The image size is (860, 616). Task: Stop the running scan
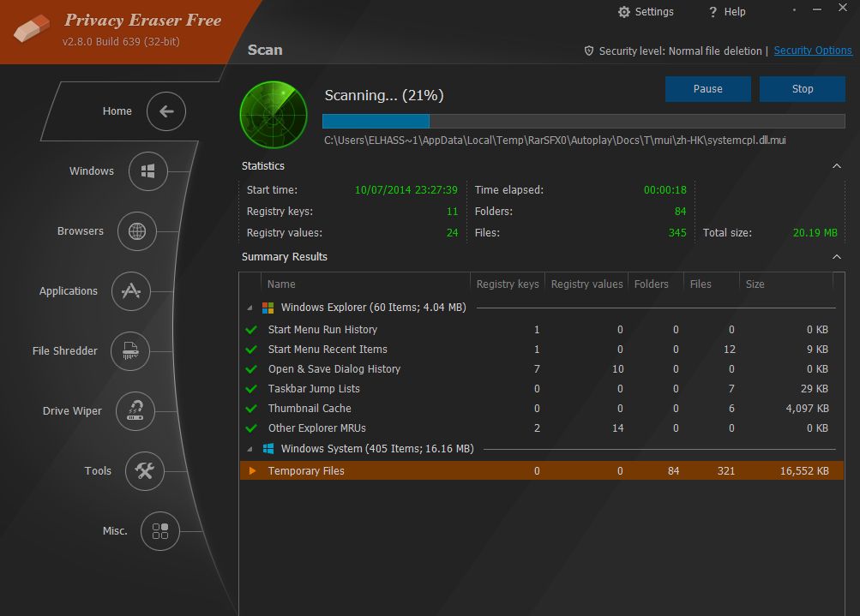click(x=802, y=89)
